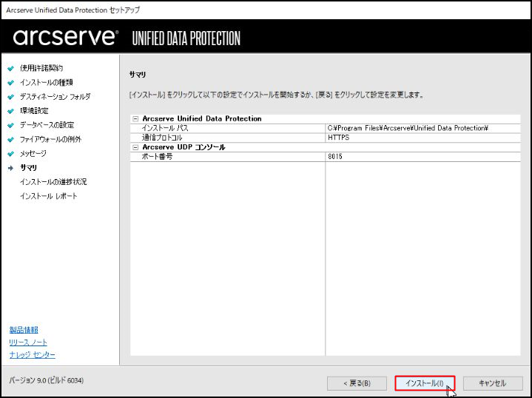Viewport: 532px width, 398px height.
Task: Click the checkmark beside ファイアウォールの例外
Action: (10, 139)
